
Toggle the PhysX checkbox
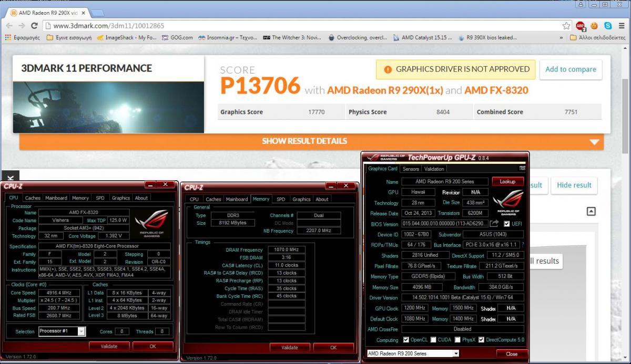pos(458,340)
